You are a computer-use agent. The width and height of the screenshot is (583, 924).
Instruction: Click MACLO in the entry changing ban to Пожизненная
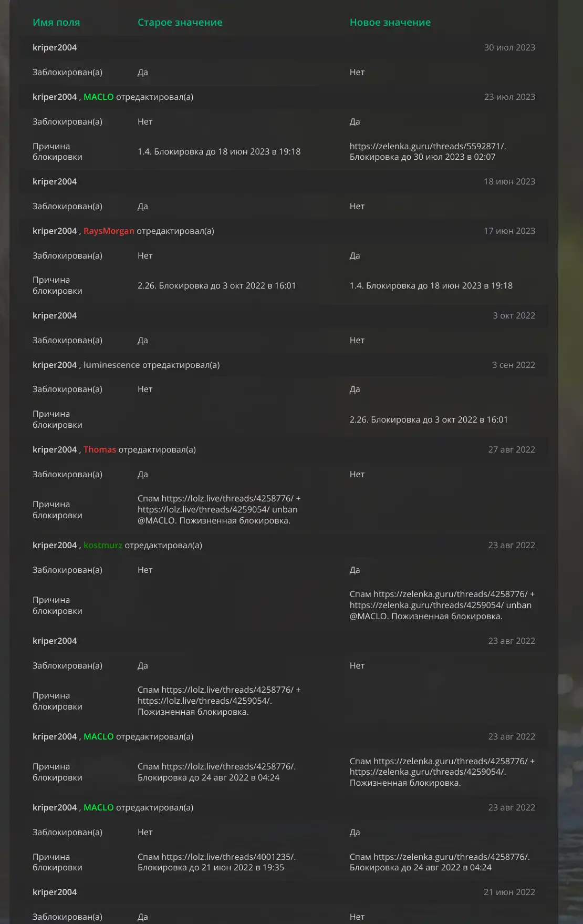[98, 736]
